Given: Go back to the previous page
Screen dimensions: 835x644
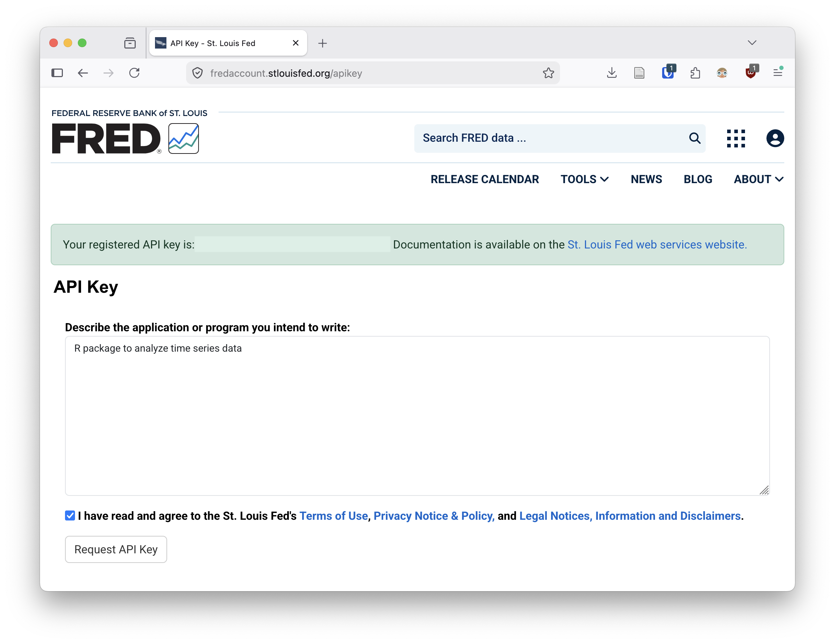Looking at the screenshot, I should pos(83,72).
